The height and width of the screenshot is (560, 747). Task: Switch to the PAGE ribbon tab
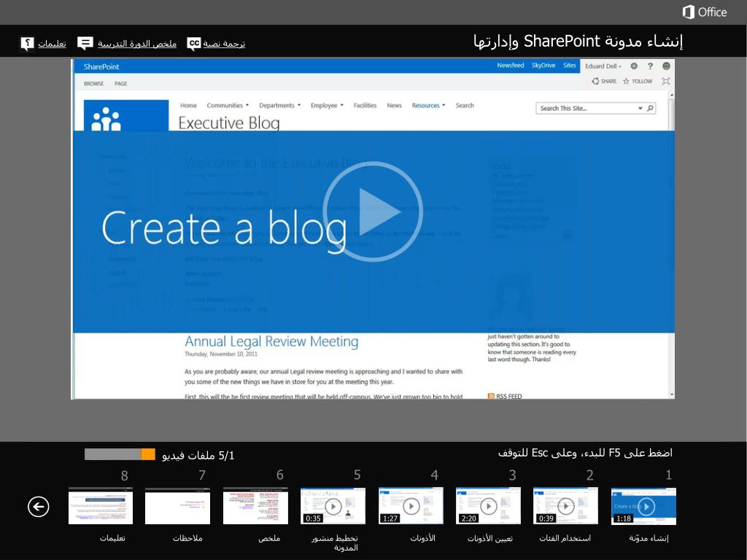pos(120,83)
